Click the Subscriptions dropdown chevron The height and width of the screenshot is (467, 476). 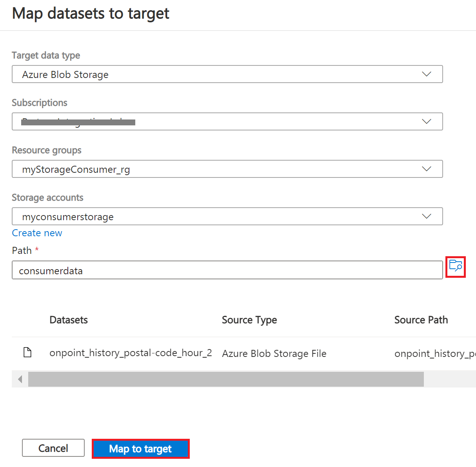click(426, 121)
